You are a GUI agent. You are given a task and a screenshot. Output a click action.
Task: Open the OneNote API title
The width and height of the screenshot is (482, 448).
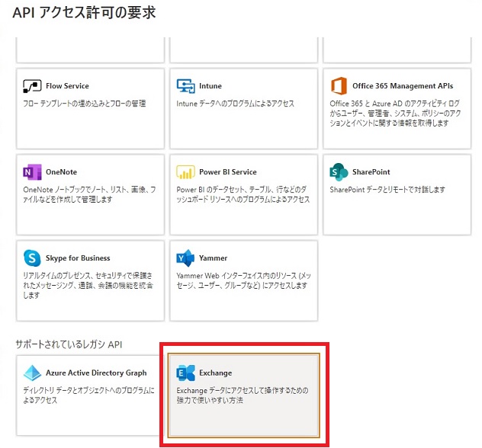(61, 172)
